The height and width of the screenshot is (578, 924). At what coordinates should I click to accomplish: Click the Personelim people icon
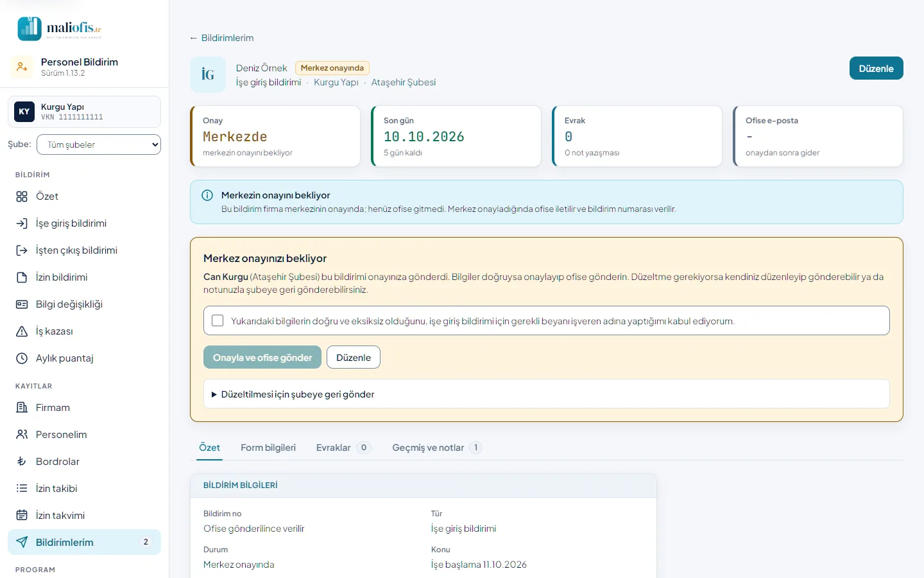click(22, 435)
